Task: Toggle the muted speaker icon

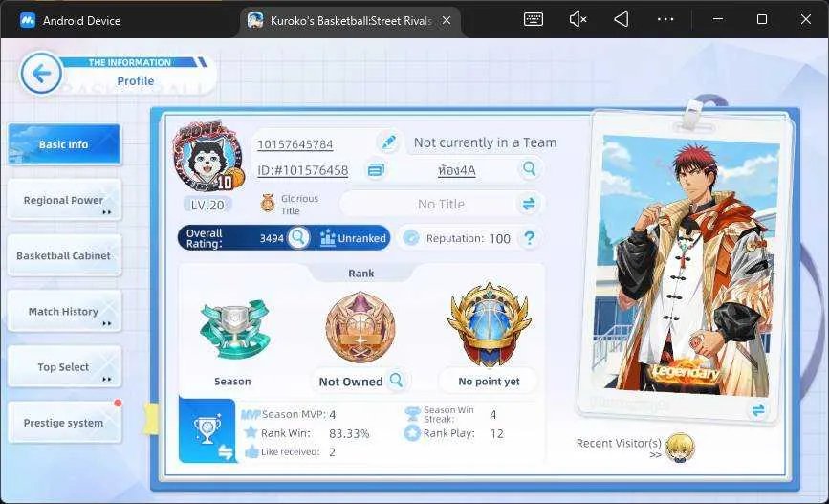Action: click(x=578, y=19)
